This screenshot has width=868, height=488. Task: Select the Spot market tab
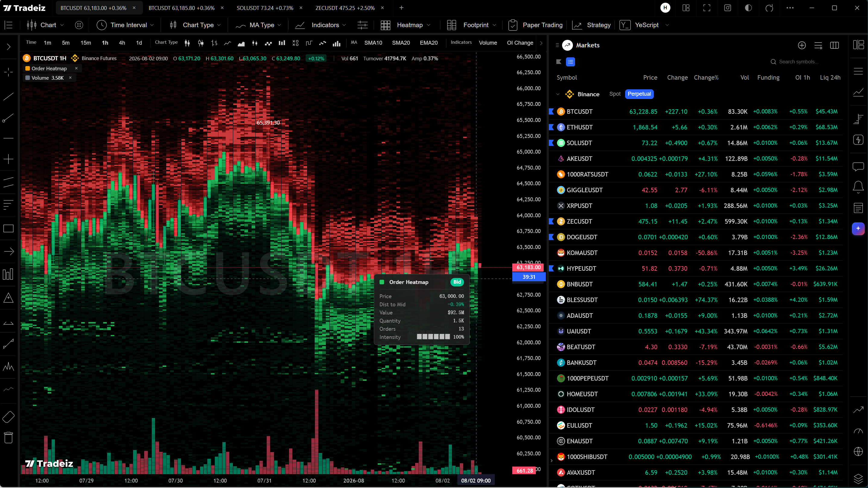tap(615, 94)
